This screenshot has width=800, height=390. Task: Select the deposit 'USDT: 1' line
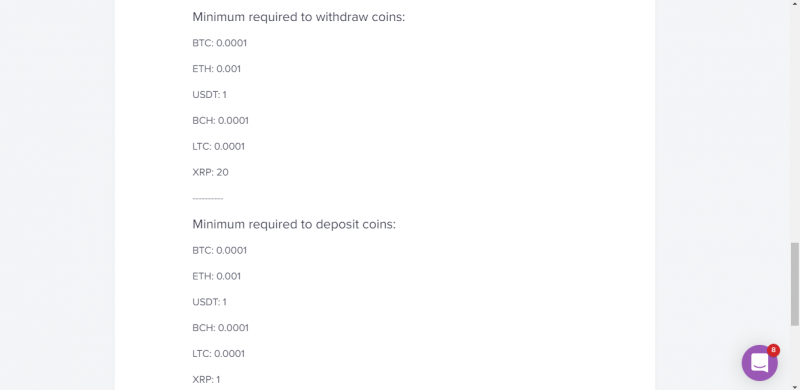209,302
